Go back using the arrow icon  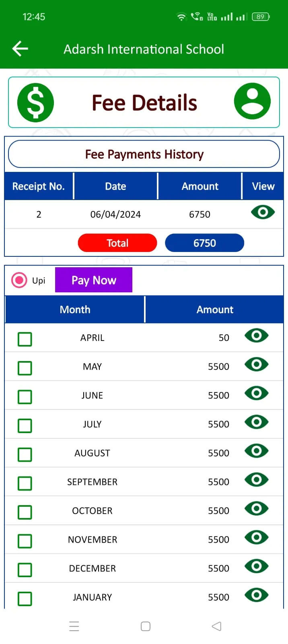[x=20, y=49]
